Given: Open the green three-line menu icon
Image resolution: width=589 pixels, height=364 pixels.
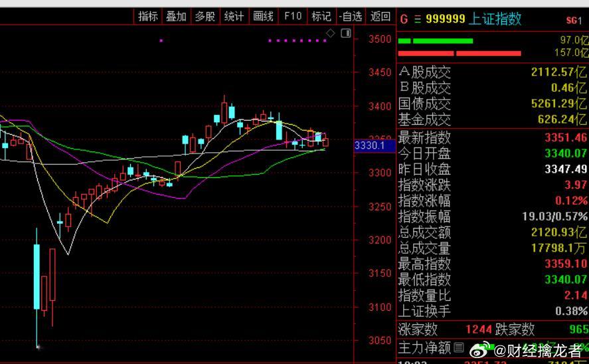Looking at the screenshot, I should (417, 19).
